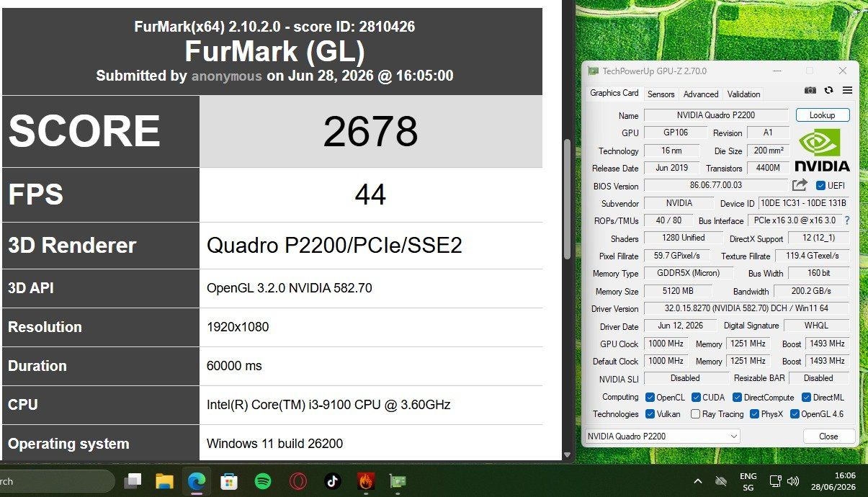
Task: Open TikTok from the taskbar
Action: click(x=332, y=480)
